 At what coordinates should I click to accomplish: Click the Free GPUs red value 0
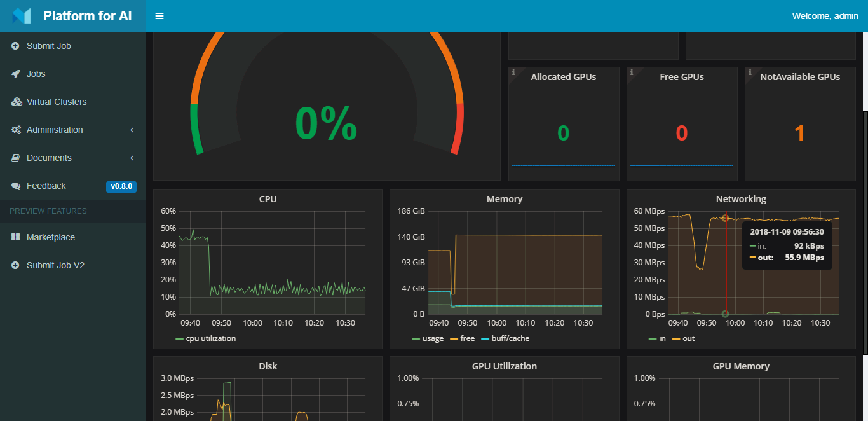(x=682, y=133)
